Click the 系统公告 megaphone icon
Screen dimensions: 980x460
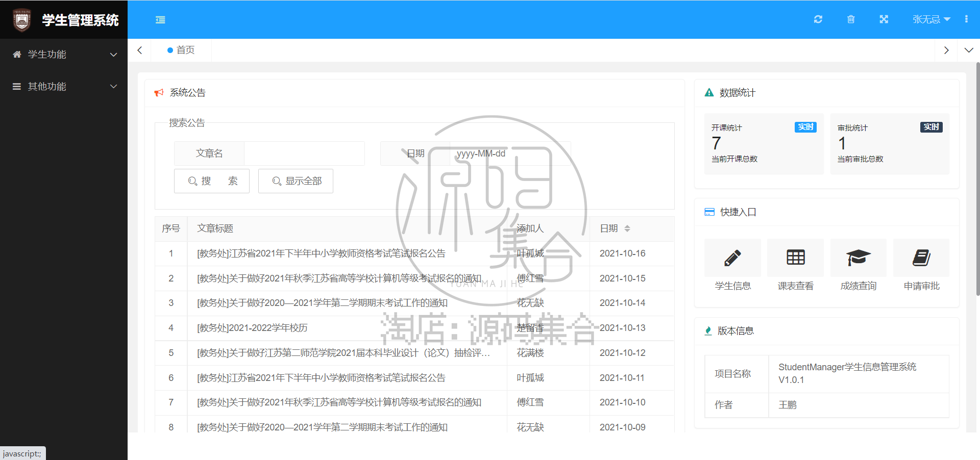(x=159, y=93)
